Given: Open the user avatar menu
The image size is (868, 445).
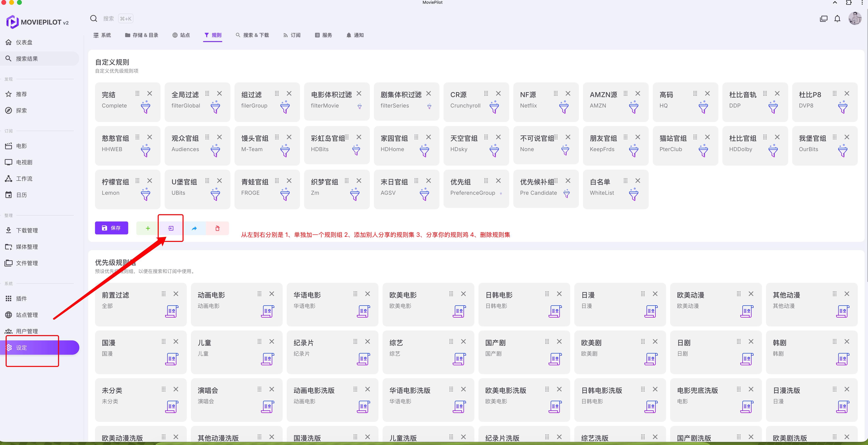Looking at the screenshot, I should click(x=855, y=19).
